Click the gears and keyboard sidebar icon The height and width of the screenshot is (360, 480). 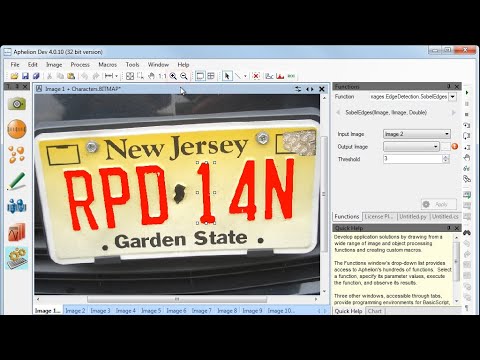(17, 258)
